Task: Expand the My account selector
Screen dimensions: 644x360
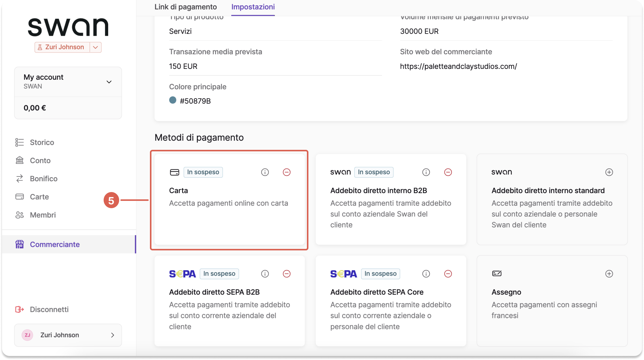Action: [68, 82]
